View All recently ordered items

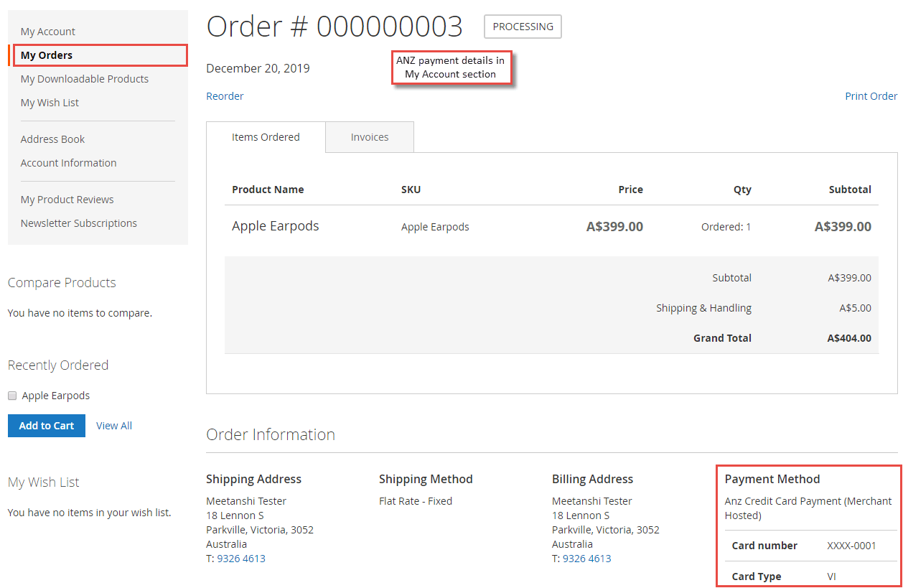(113, 425)
